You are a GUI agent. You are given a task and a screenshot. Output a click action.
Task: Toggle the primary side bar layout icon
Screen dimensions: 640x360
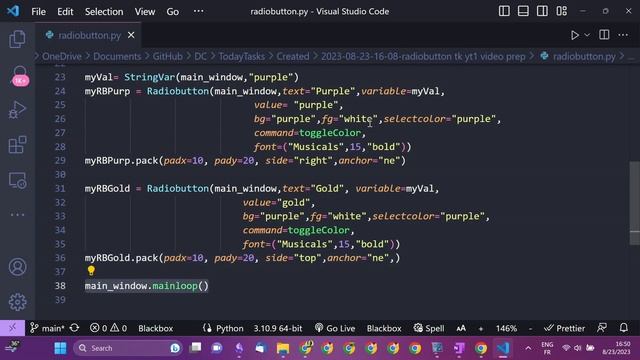[x=504, y=11]
